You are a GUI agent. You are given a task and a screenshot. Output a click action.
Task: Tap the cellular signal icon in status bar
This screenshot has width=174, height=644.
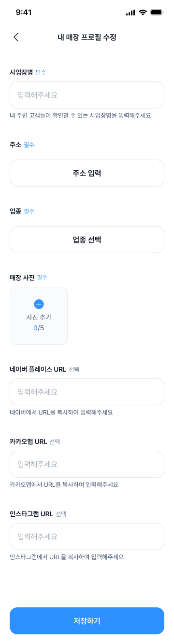coord(130,13)
